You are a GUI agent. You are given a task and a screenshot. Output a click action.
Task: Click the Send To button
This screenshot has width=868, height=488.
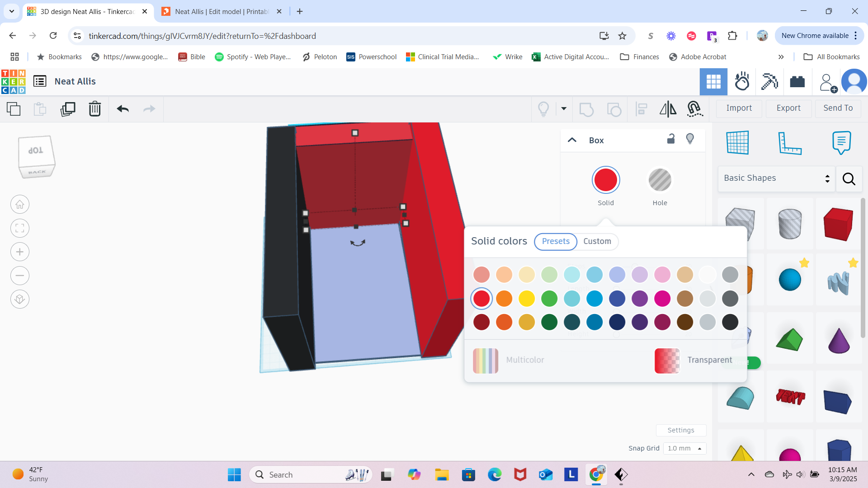pos(838,108)
